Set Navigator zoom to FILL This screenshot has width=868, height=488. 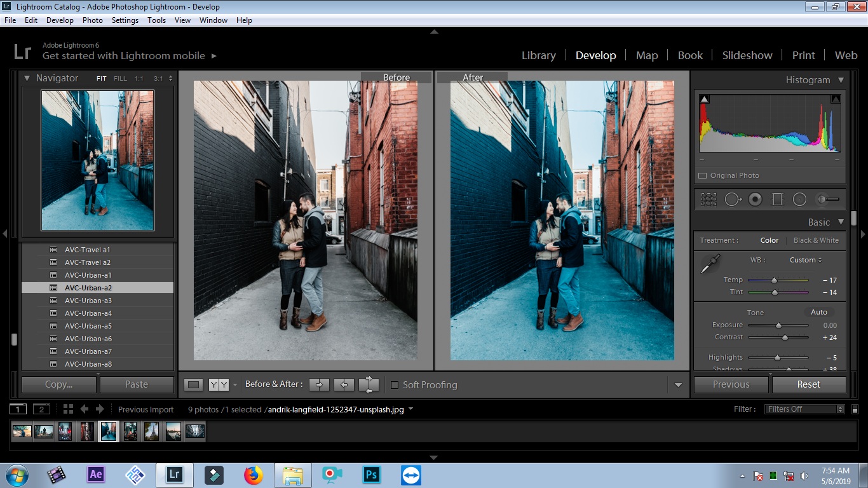(120, 79)
